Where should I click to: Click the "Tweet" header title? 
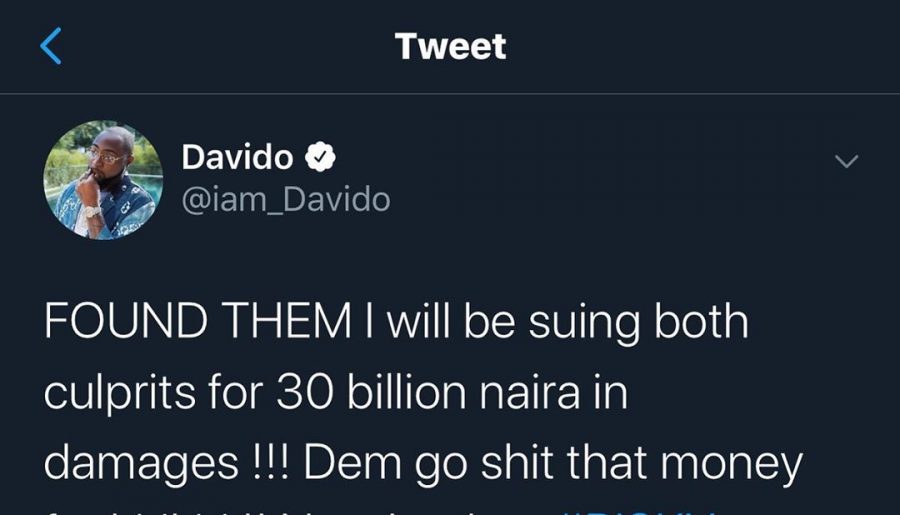pos(450,46)
